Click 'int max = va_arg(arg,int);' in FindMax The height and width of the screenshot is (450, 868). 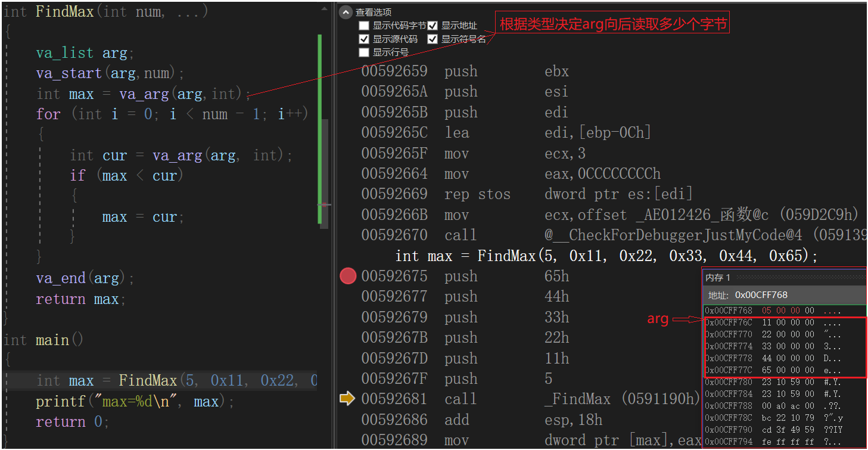click(x=144, y=94)
